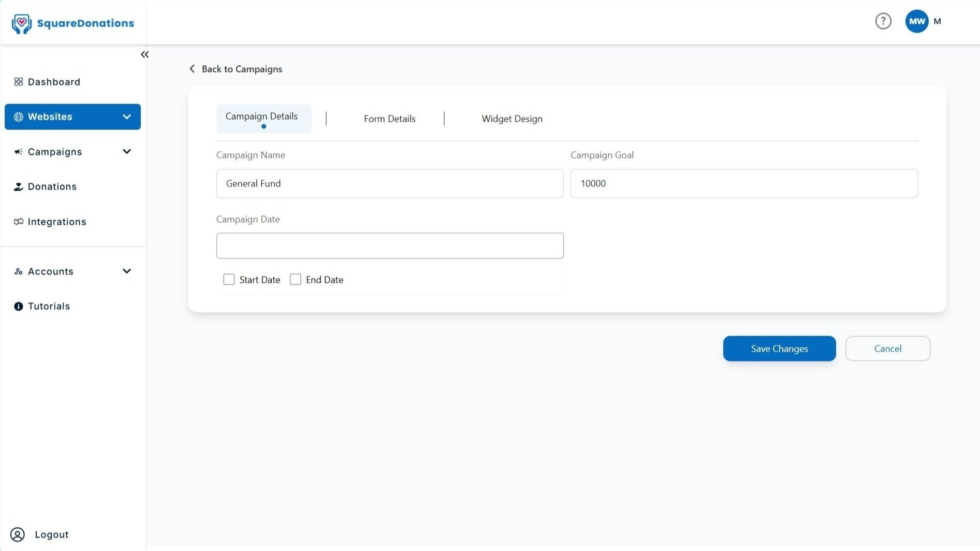Enable the End Date checkbox
The width and height of the screenshot is (980, 551).
click(x=295, y=280)
